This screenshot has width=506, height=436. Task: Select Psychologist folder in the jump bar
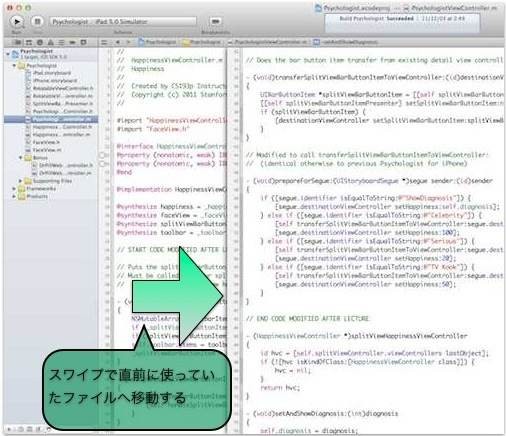(x=202, y=42)
